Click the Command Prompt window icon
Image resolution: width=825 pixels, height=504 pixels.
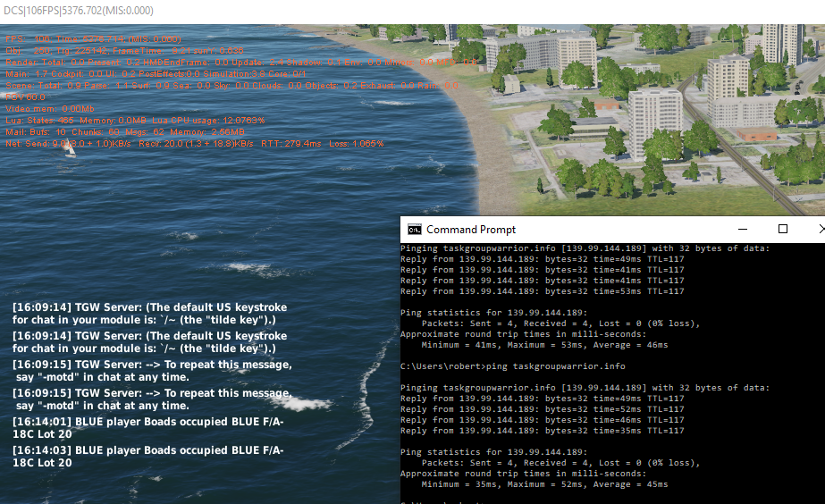point(415,230)
